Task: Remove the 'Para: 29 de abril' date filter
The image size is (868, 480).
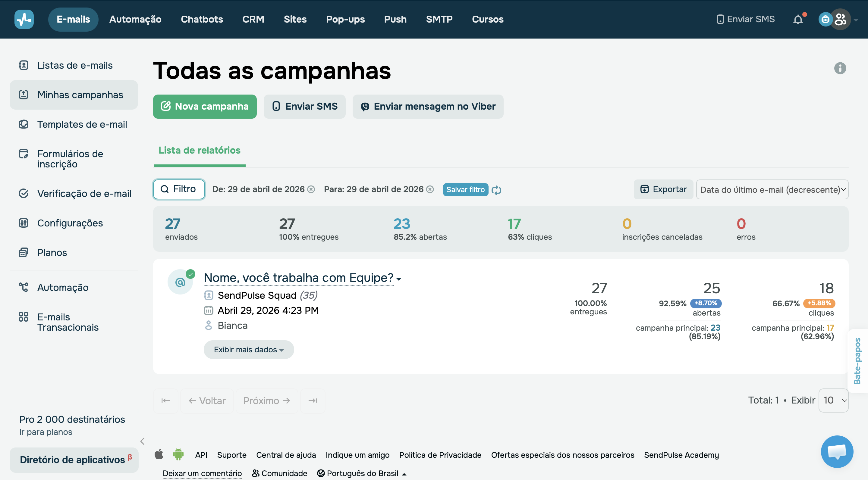Action: pyautogui.click(x=430, y=189)
